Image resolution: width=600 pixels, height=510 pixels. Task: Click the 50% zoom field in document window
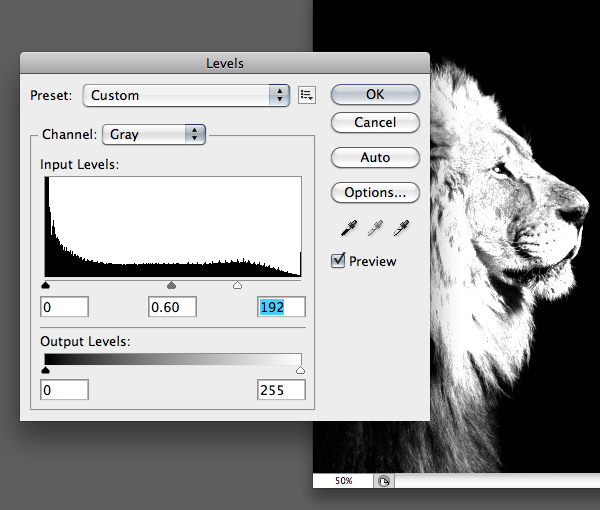tap(343, 481)
